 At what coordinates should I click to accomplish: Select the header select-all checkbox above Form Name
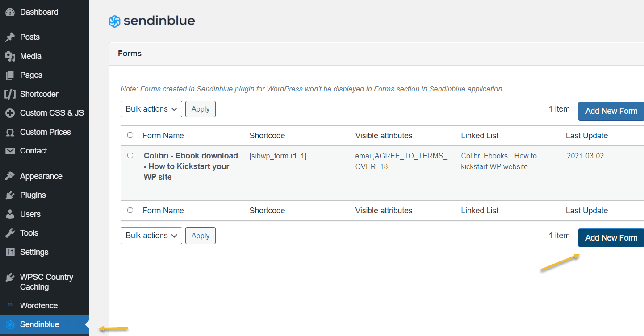click(x=130, y=135)
